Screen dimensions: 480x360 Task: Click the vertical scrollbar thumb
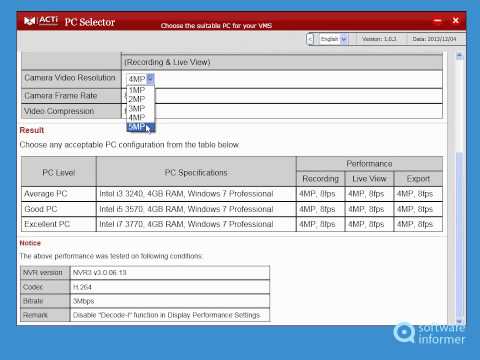[460, 234]
